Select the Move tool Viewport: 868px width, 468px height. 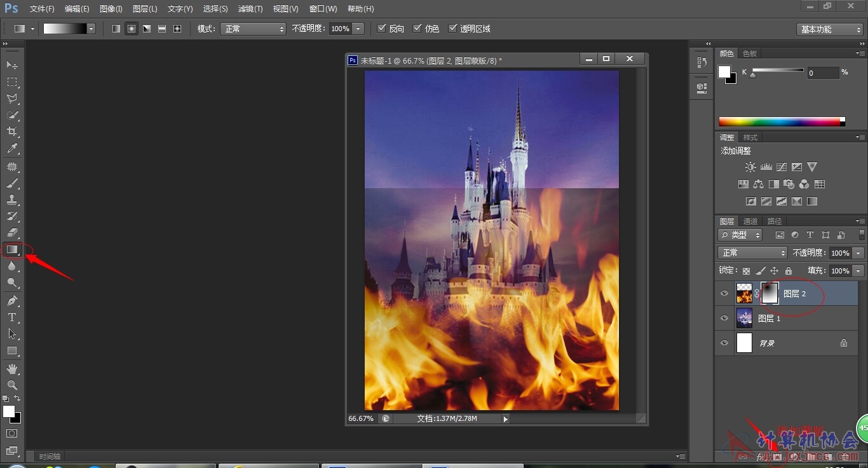click(x=12, y=65)
